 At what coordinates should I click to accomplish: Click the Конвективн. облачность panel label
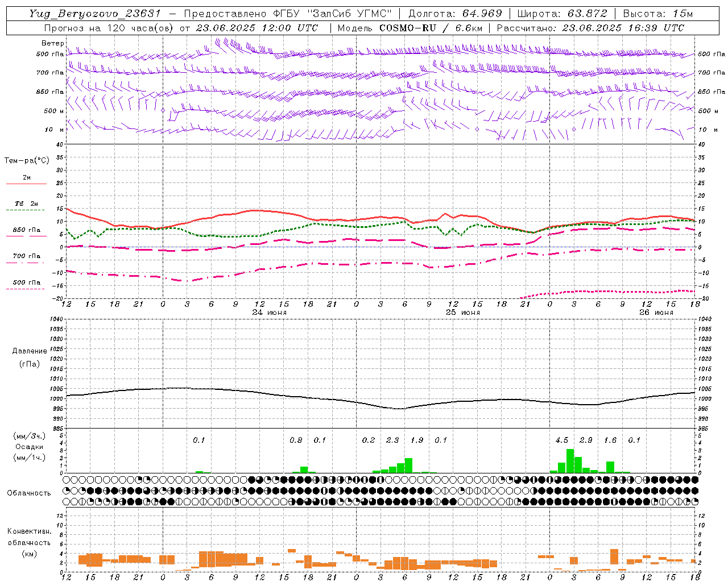tap(29, 537)
